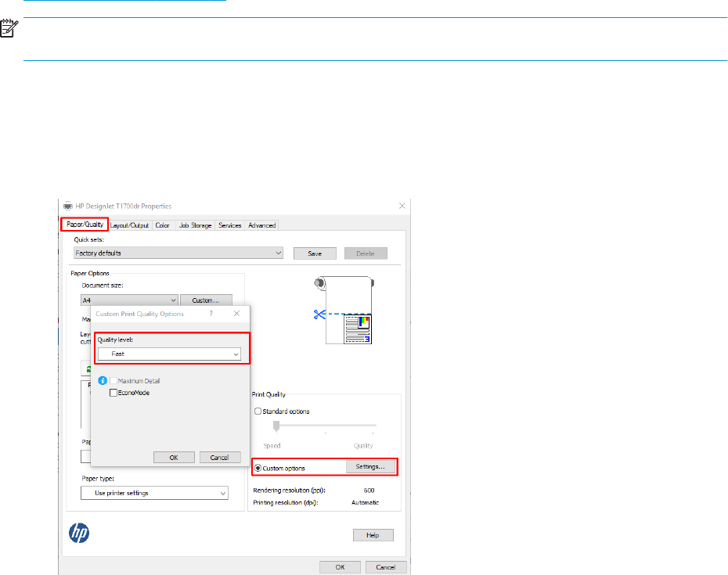Screen dimensions: 728x575
Task: Open the Job Storage tab
Action: pyautogui.click(x=195, y=225)
